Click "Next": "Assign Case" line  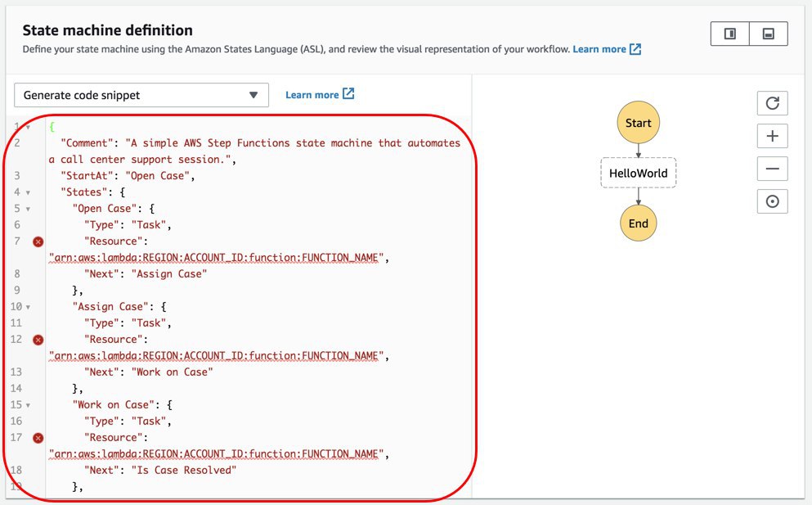(x=146, y=273)
